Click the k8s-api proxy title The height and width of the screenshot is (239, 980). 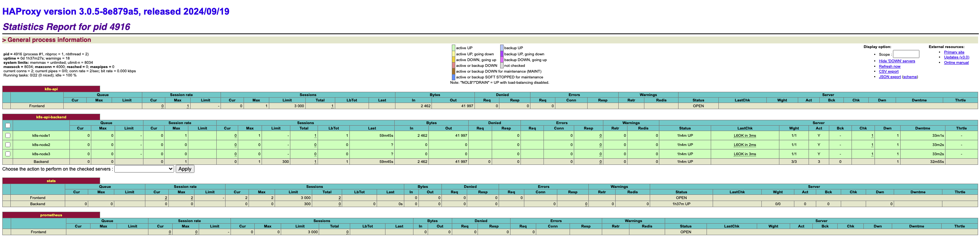(x=51, y=89)
